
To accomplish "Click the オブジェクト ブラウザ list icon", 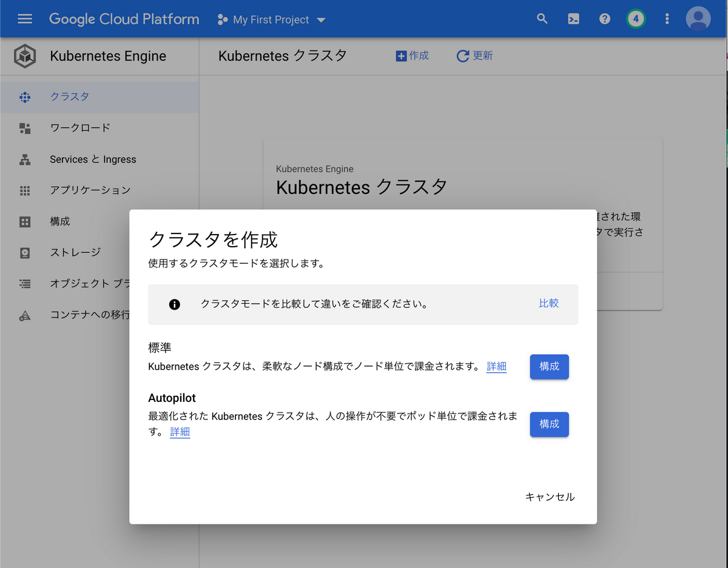I will point(25,284).
